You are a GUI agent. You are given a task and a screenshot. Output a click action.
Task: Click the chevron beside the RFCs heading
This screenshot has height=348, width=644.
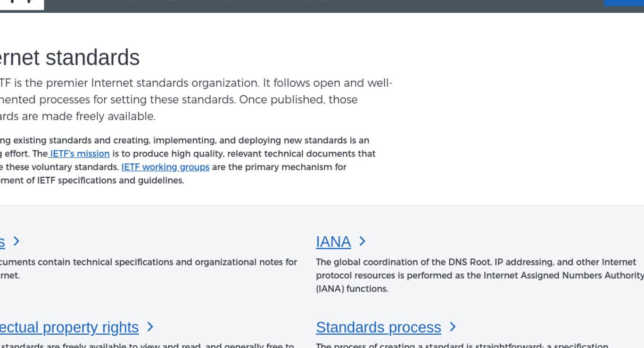point(17,241)
